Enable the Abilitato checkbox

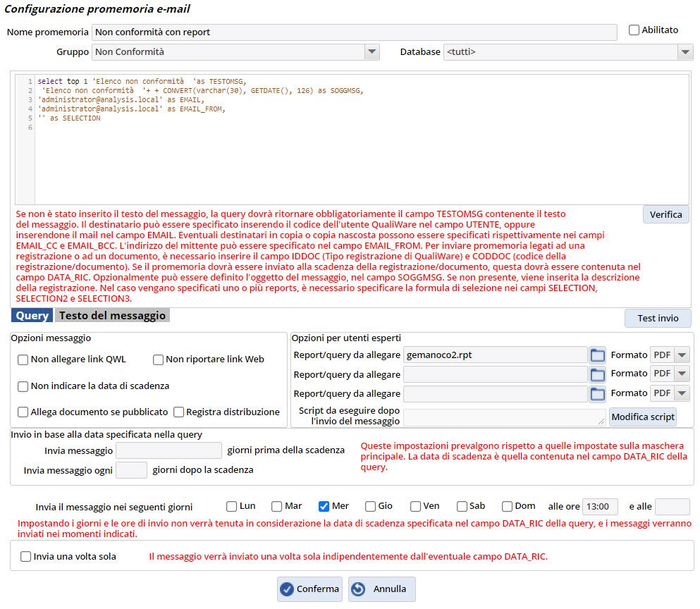coord(634,30)
